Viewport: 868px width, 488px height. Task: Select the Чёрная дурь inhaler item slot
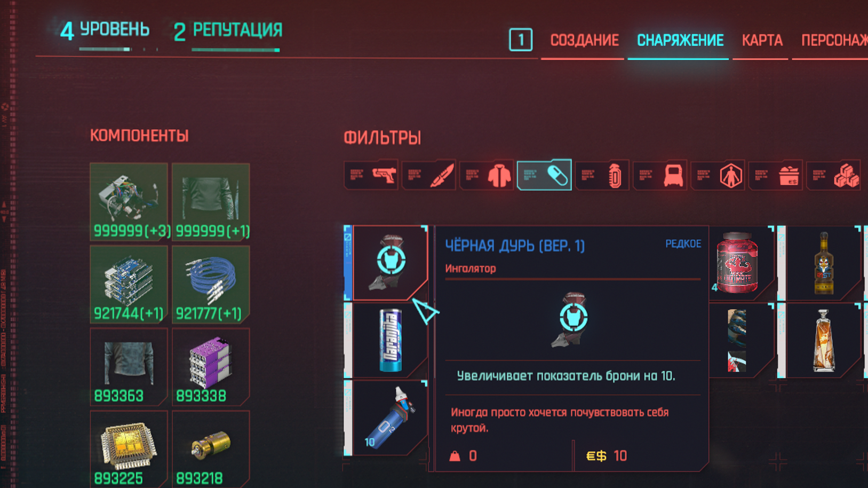coord(390,262)
